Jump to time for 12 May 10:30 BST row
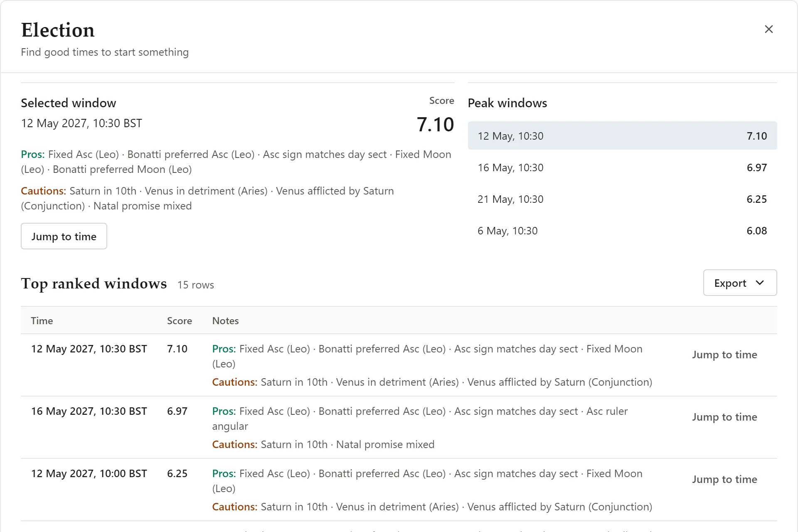This screenshot has height=532, width=798. tap(724, 355)
